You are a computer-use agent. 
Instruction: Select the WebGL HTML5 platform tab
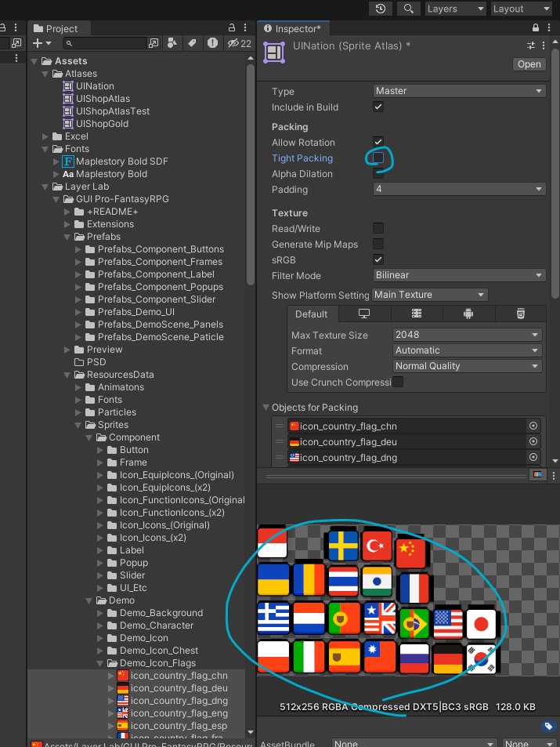tap(521, 314)
